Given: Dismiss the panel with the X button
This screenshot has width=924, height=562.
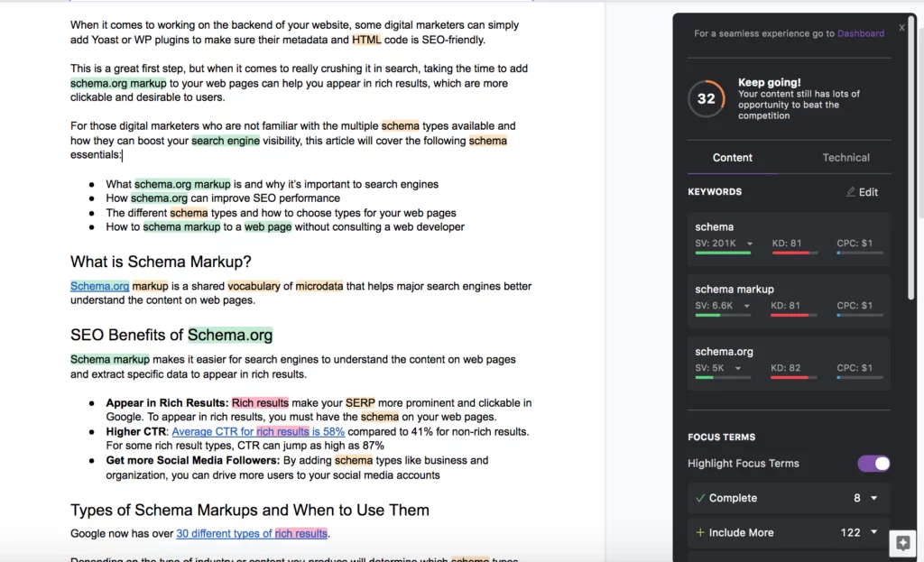Looking at the screenshot, I should pyautogui.click(x=901, y=28).
